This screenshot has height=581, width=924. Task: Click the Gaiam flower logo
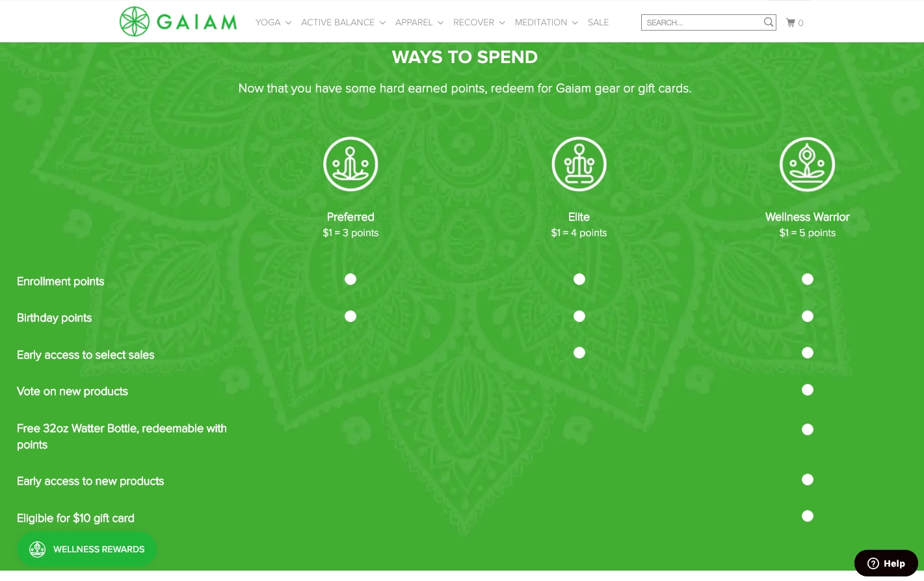pos(135,21)
